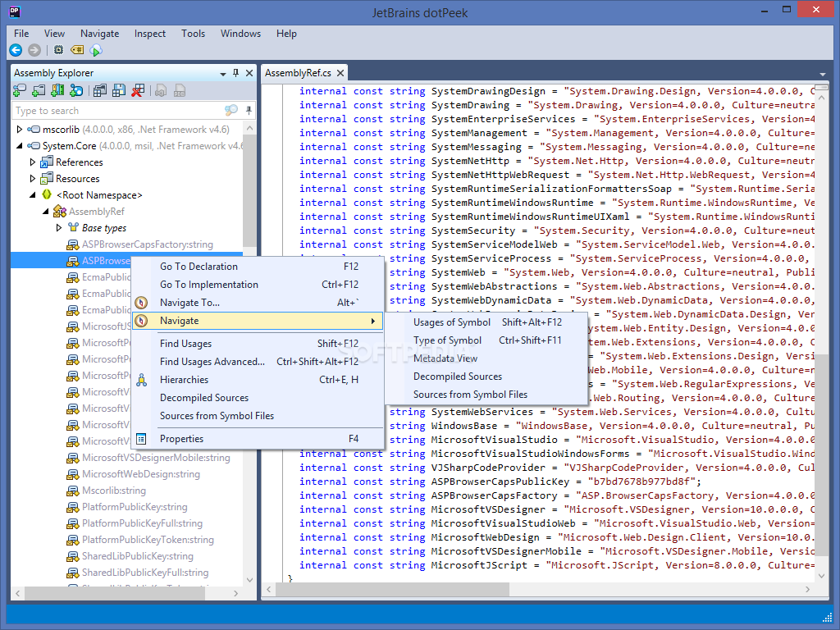Select PlatformPublicKeyToken:string tree item
Image resolution: width=840 pixels, height=630 pixels.
click(x=148, y=540)
